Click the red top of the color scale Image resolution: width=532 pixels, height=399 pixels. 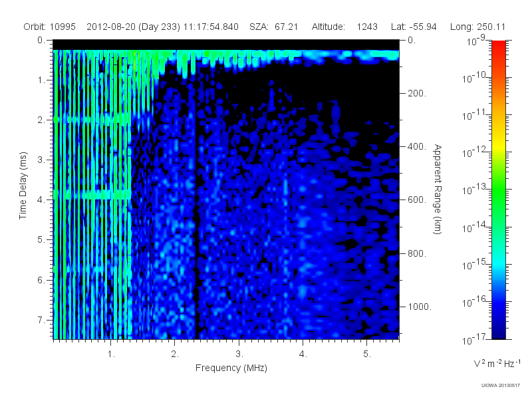pyautogui.click(x=499, y=47)
